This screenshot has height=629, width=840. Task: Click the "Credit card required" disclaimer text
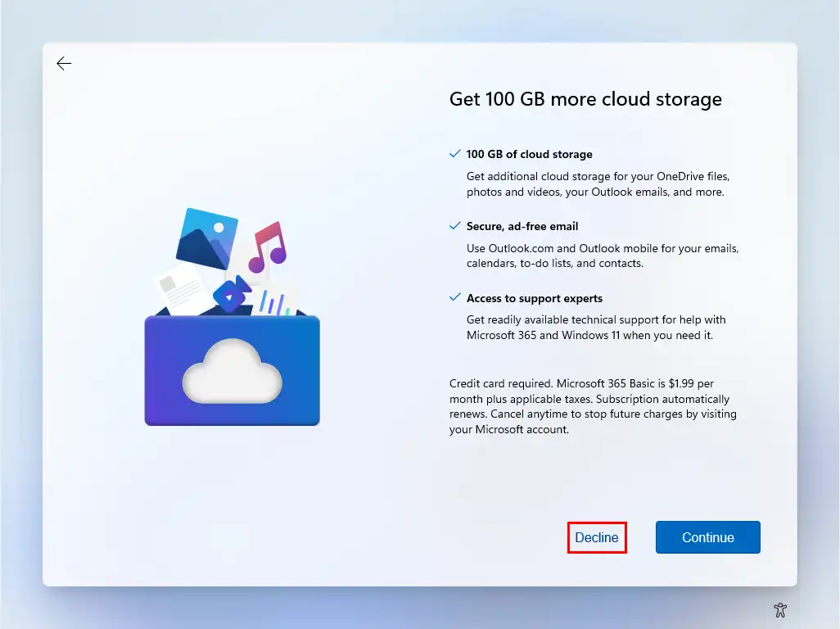click(593, 406)
